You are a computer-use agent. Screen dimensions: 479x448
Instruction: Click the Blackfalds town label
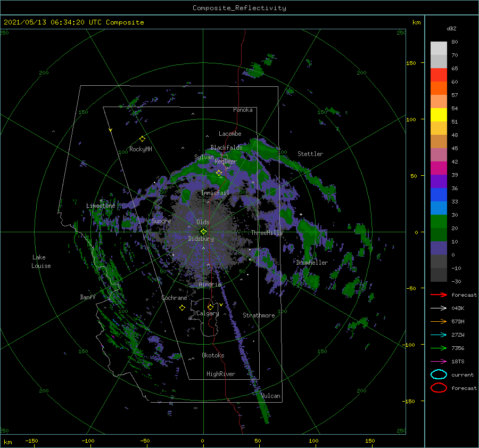226,148
